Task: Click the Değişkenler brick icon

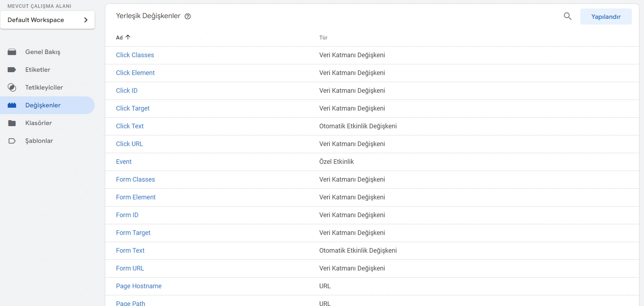Action: (x=12, y=105)
